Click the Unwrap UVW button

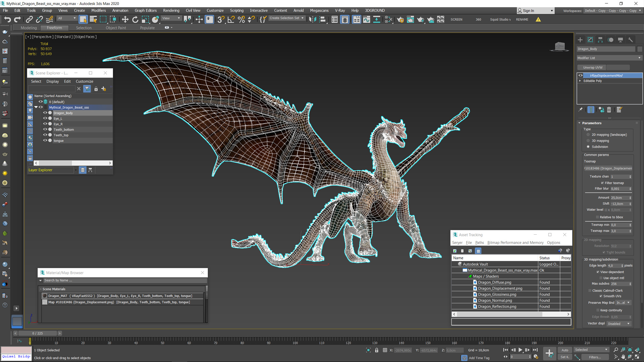pos(593,67)
